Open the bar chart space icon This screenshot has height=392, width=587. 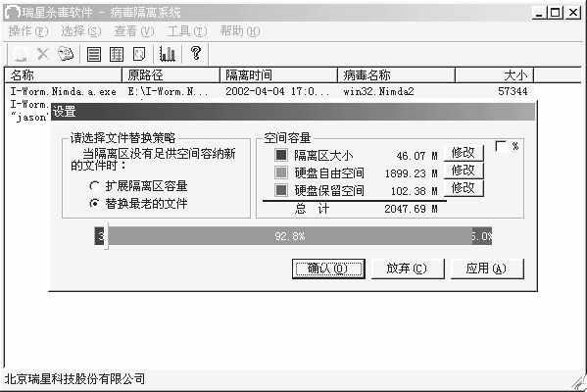coord(167,54)
